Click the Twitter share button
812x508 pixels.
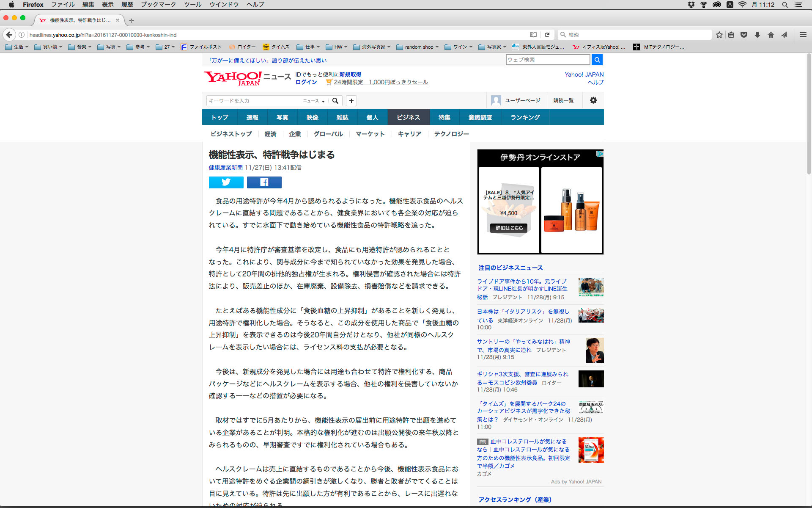click(226, 182)
